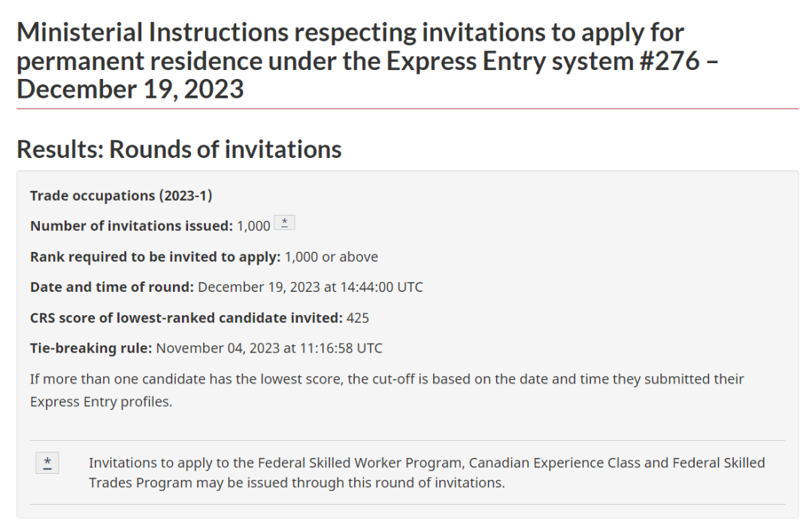The width and height of the screenshot is (812, 528).
Task: Click "CRS score of lowest-ranked candidate invited" label
Action: click(186, 317)
